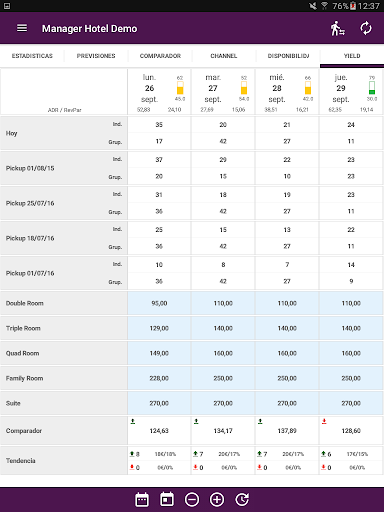Tap the yellow occupancy bar for mar. 27

tap(244, 88)
